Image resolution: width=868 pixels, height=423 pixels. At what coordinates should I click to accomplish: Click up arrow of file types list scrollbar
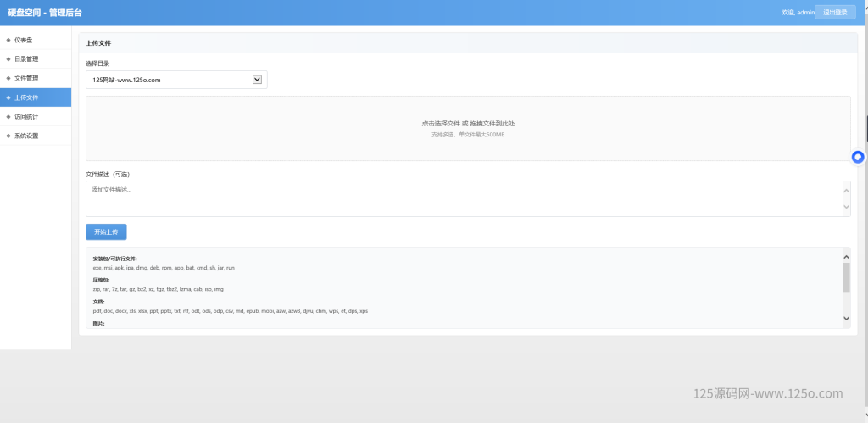[x=845, y=256]
